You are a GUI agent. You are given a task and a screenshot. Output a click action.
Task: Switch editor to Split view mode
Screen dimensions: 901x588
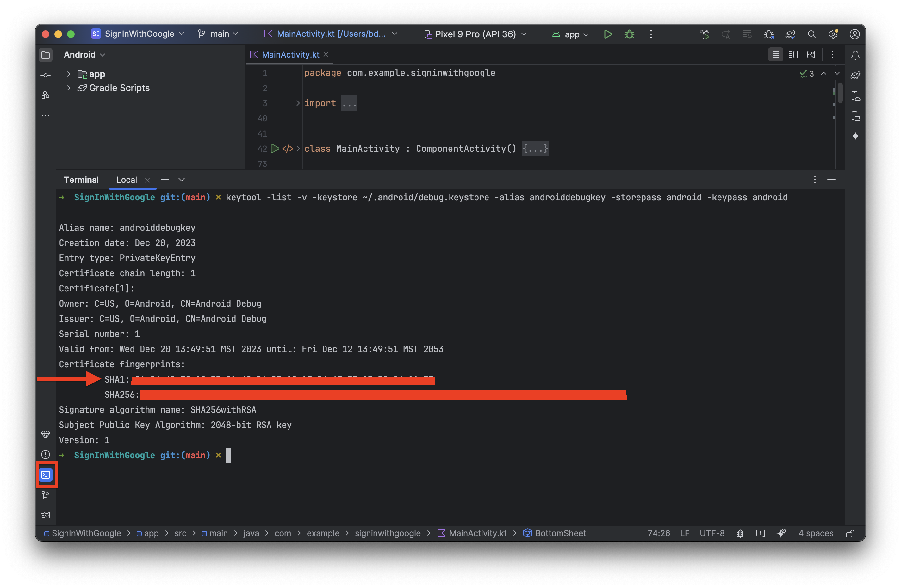pos(793,54)
